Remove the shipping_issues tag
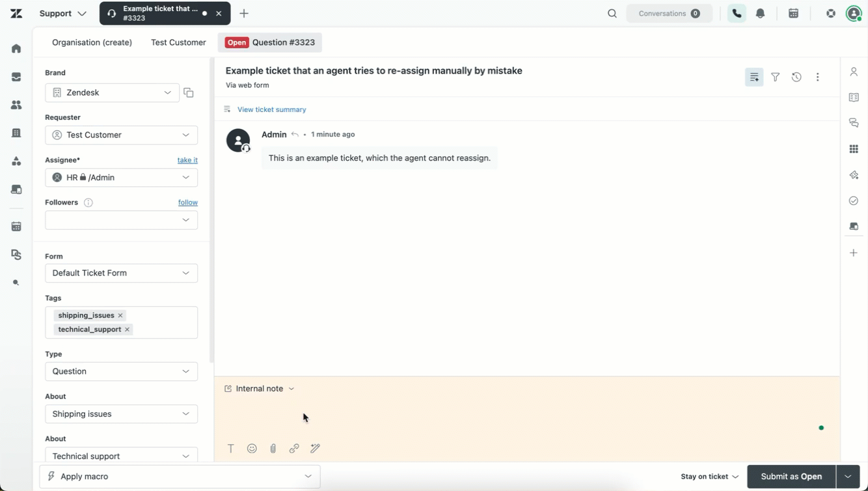 [x=120, y=315]
